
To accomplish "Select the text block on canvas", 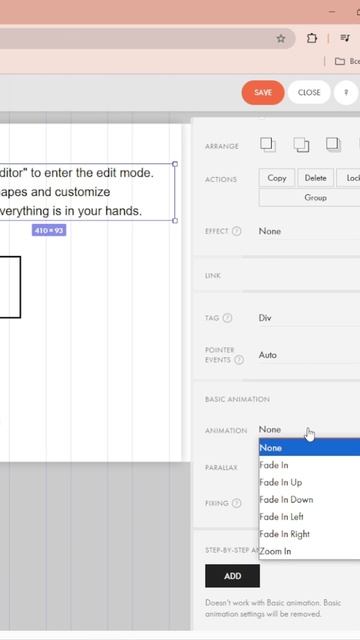I will (x=86, y=192).
